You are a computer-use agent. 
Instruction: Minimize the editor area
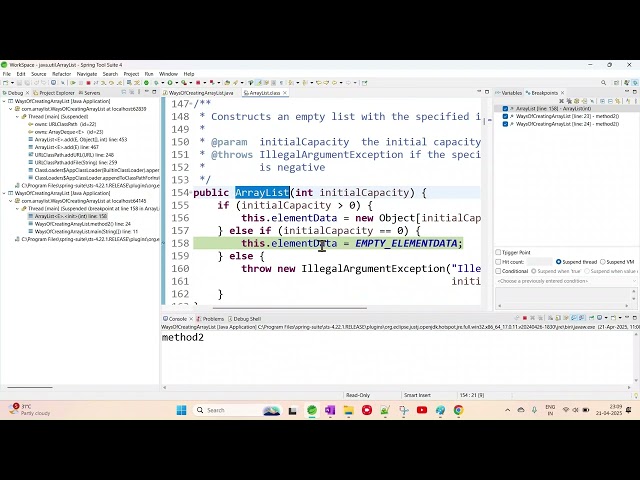tap(479, 92)
